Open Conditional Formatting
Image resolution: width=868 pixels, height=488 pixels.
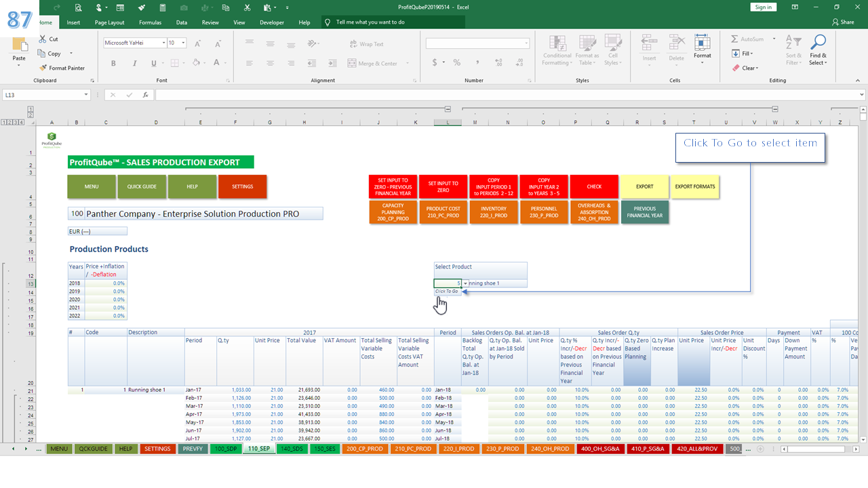pos(557,50)
